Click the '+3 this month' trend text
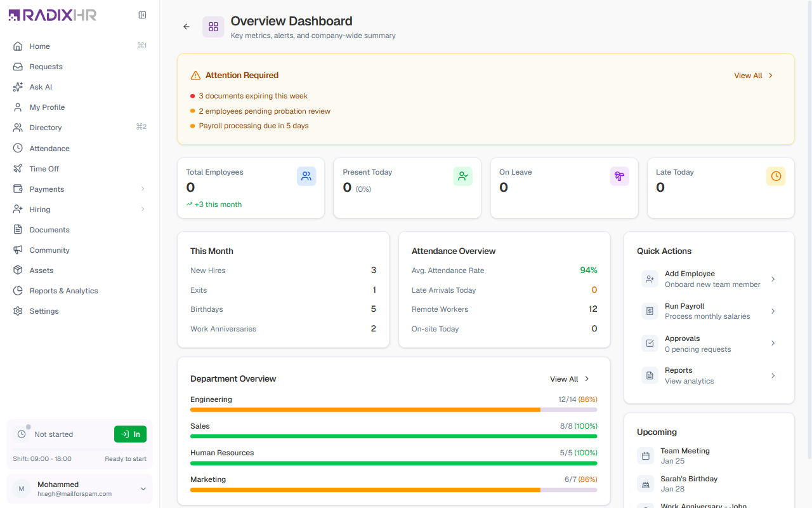 click(218, 204)
